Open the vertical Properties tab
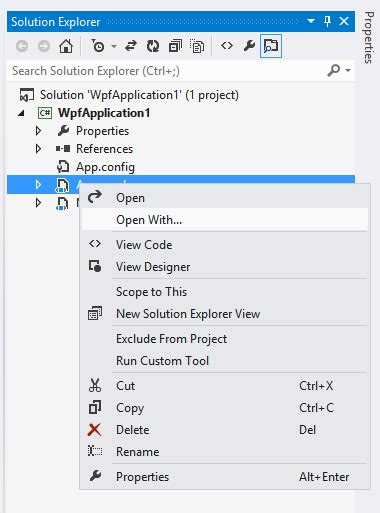The height and width of the screenshot is (513, 380). (369, 37)
